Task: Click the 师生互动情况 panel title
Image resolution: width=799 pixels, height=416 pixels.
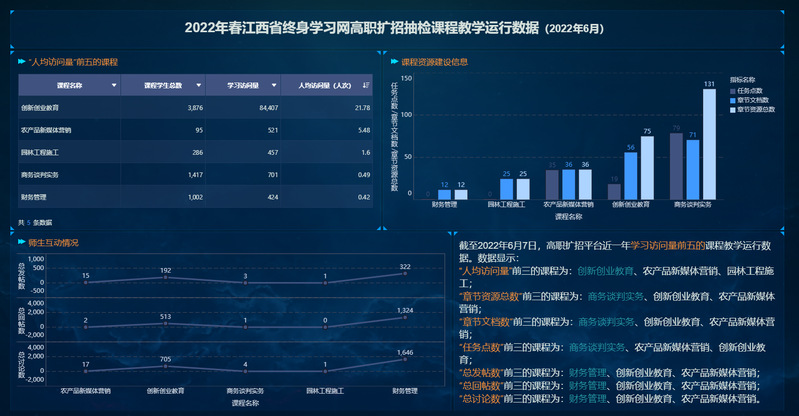Action: tap(54, 243)
